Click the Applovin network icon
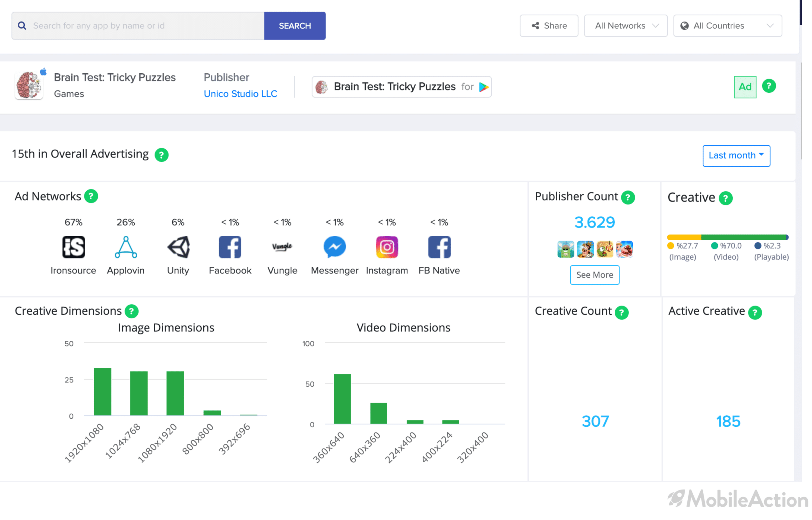The width and height of the screenshot is (812, 520). pos(126,247)
